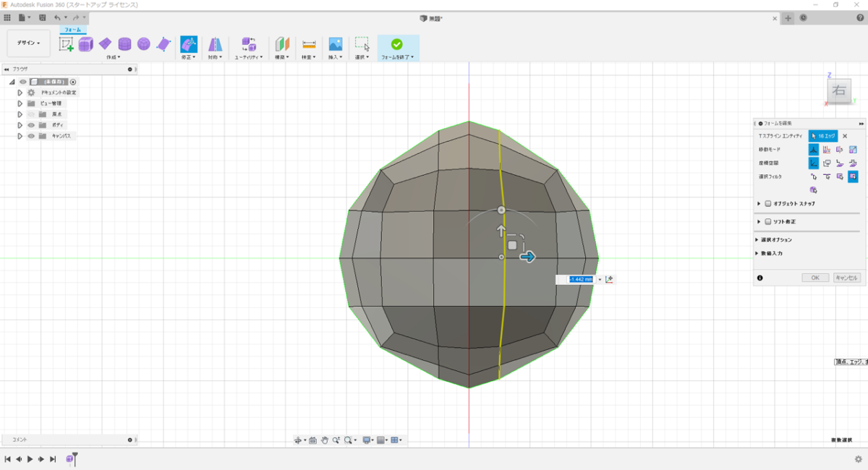The width and height of the screenshot is (868, 470).
Task: Select the Create Sketch tool
Action: [67, 44]
